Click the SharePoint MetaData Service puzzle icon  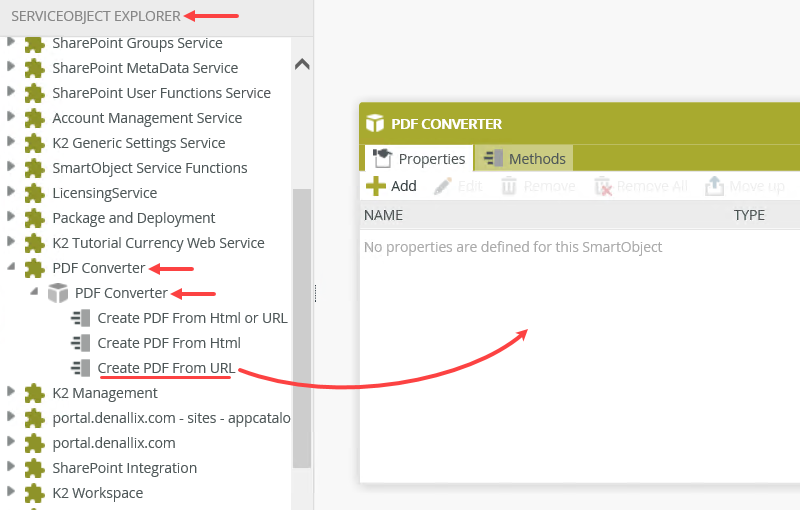tap(35, 68)
